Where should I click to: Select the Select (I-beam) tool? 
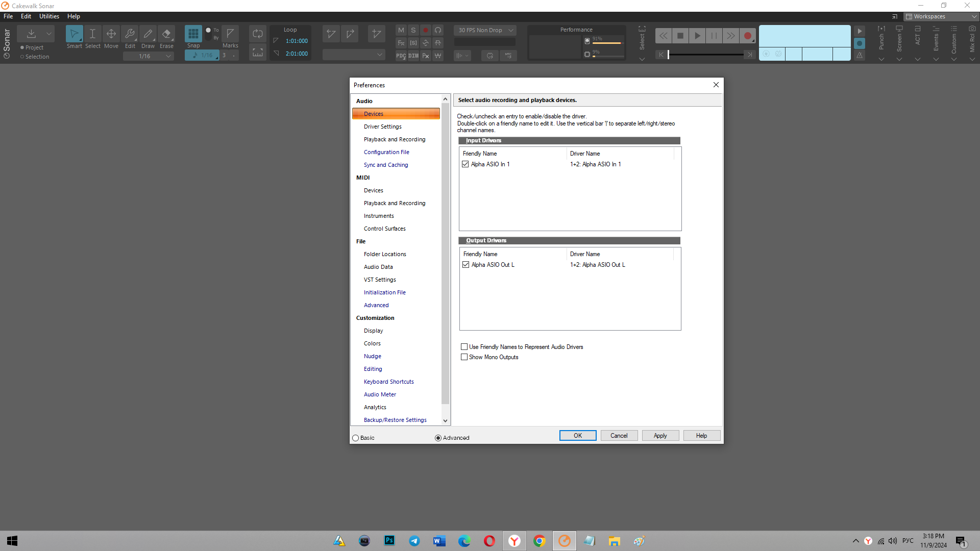point(92,34)
